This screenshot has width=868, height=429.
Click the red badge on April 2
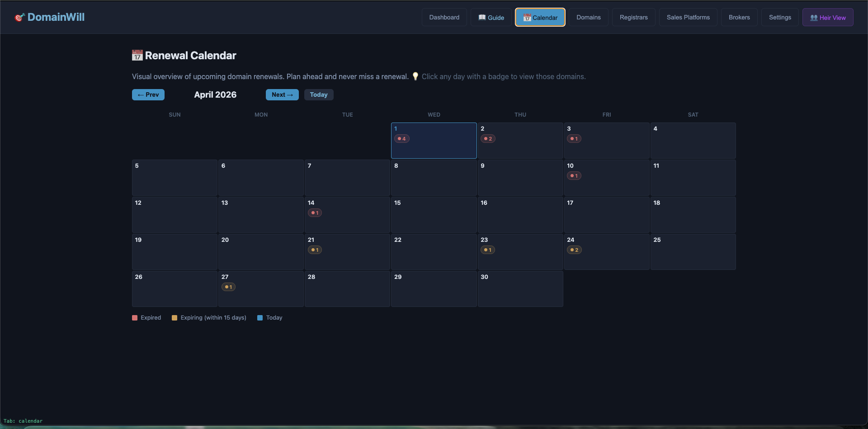point(488,139)
